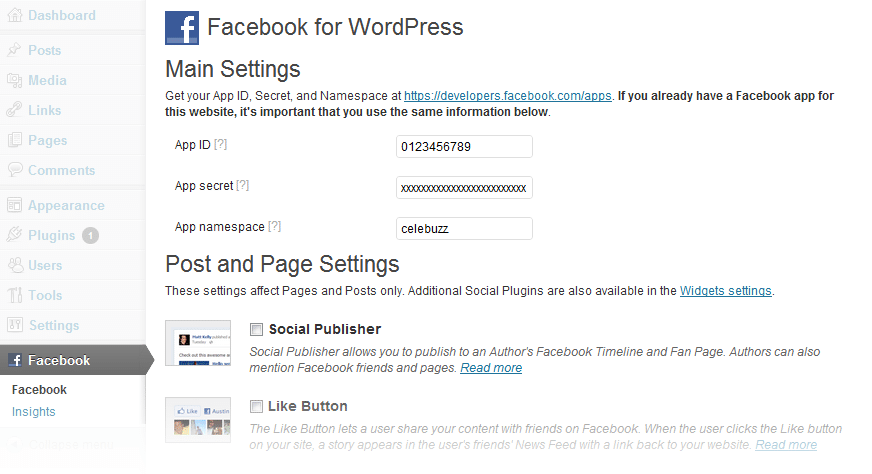The width and height of the screenshot is (872, 474).
Task: Click the Dashboard house icon
Action: 15,16
